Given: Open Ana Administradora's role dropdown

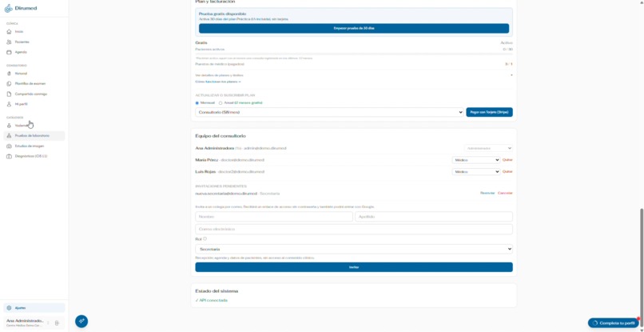Looking at the screenshot, I should point(488,148).
